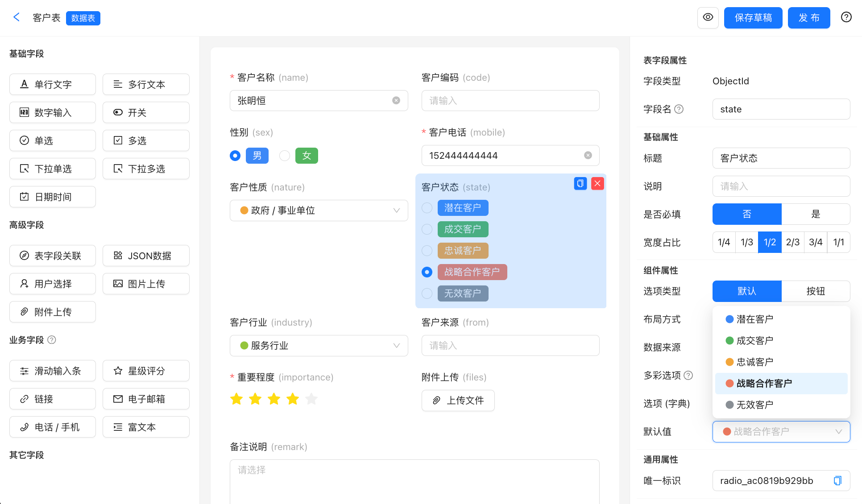862x504 pixels.
Task: Add a 星级评分 business field
Action: (146, 370)
